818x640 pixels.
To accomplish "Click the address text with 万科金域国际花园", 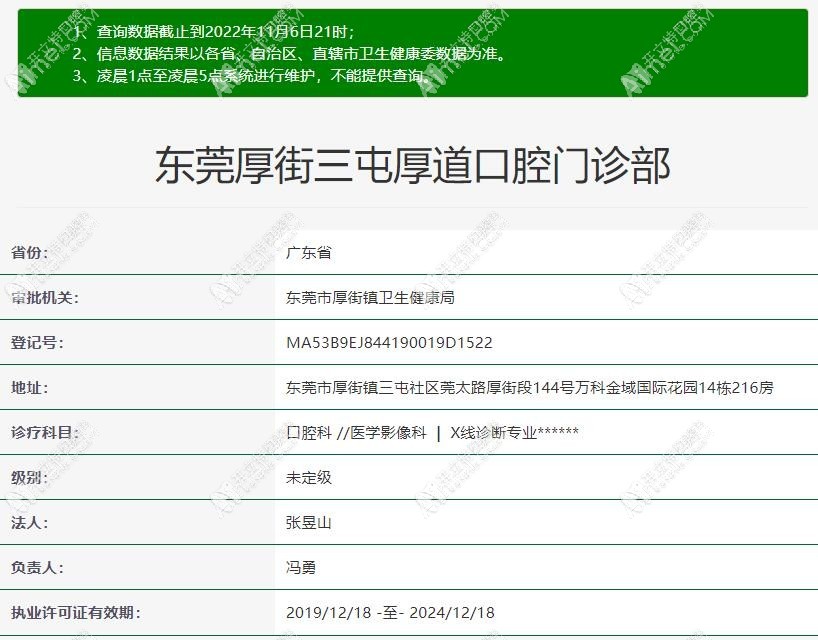I will (529, 388).
